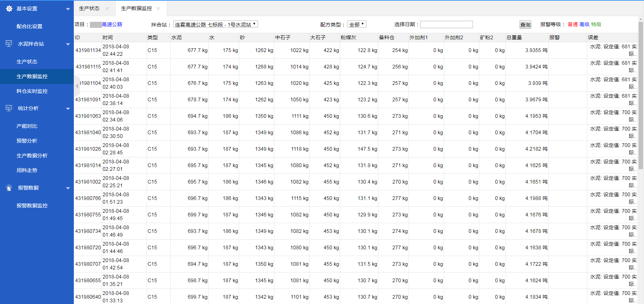Click total weight 4.2182 吨

coord(536,149)
